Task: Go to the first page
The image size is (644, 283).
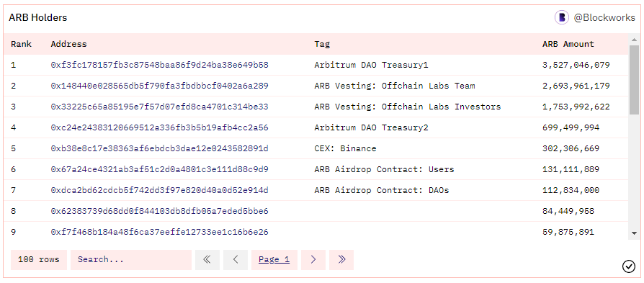Action: point(207,259)
